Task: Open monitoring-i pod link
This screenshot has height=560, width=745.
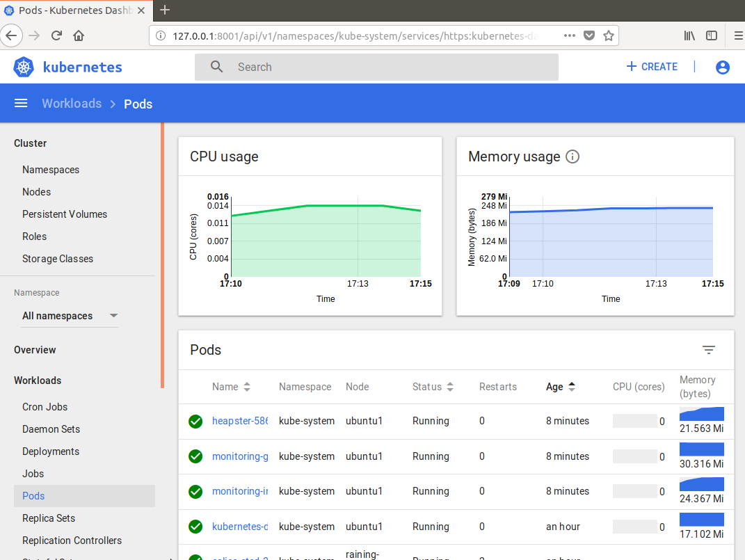Action: [240, 491]
